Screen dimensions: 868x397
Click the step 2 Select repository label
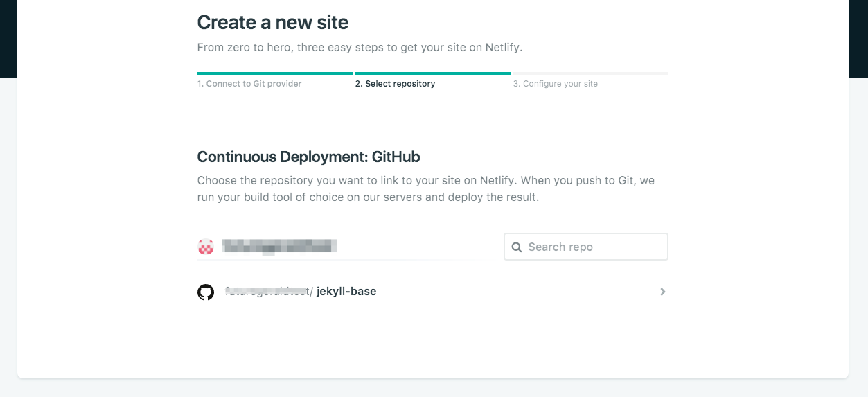(395, 84)
